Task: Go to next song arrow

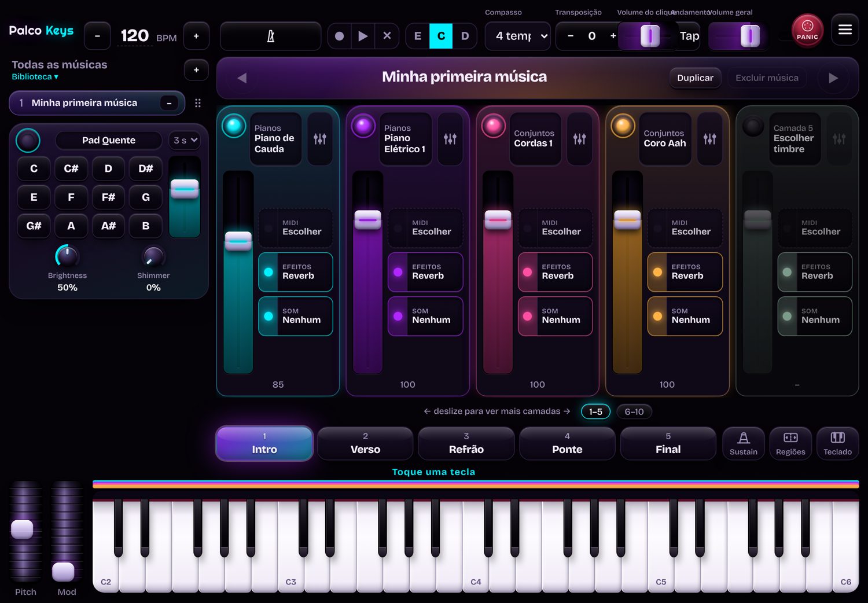Action: (x=833, y=78)
